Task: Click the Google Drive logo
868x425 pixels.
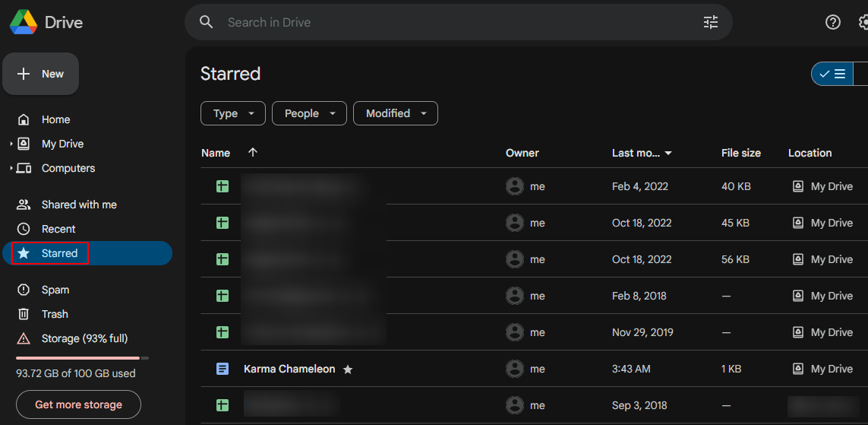Action: tap(24, 22)
